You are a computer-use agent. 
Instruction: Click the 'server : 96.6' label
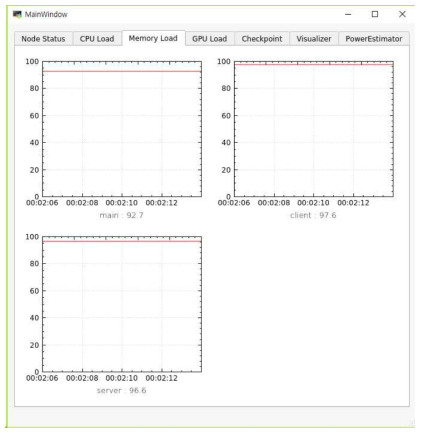coord(122,390)
